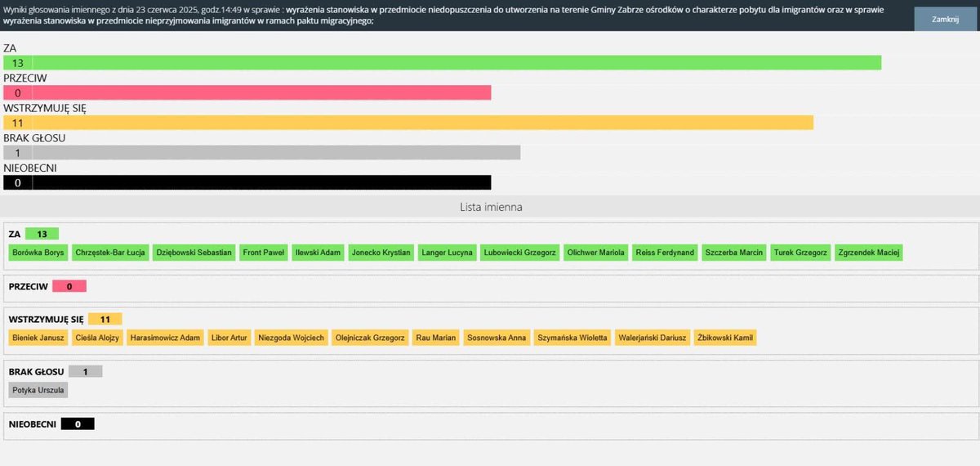Click abstaining voter Bieniek Janusz
This screenshot has height=466, width=980.
(39, 338)
